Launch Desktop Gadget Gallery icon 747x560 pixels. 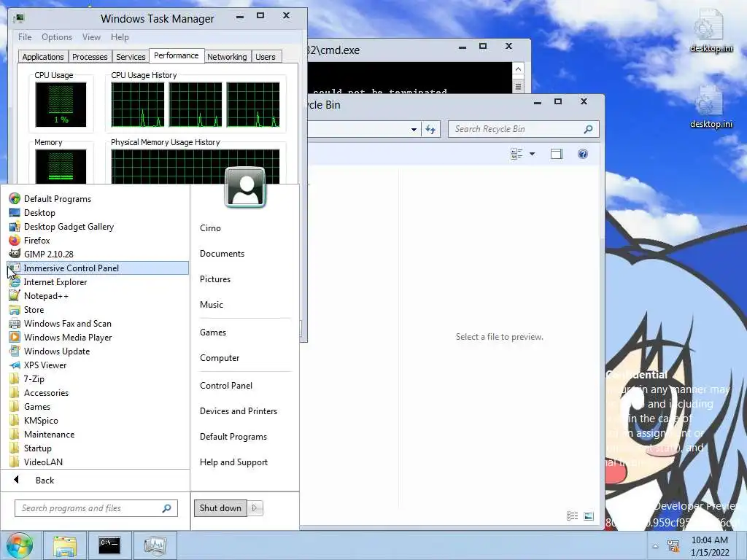point(15,226)
